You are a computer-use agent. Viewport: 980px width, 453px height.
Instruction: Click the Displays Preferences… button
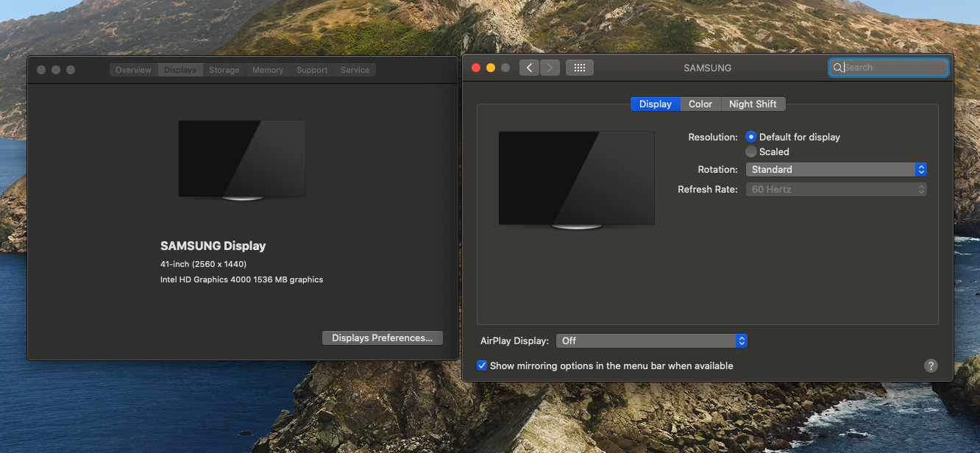click(383, 338)
